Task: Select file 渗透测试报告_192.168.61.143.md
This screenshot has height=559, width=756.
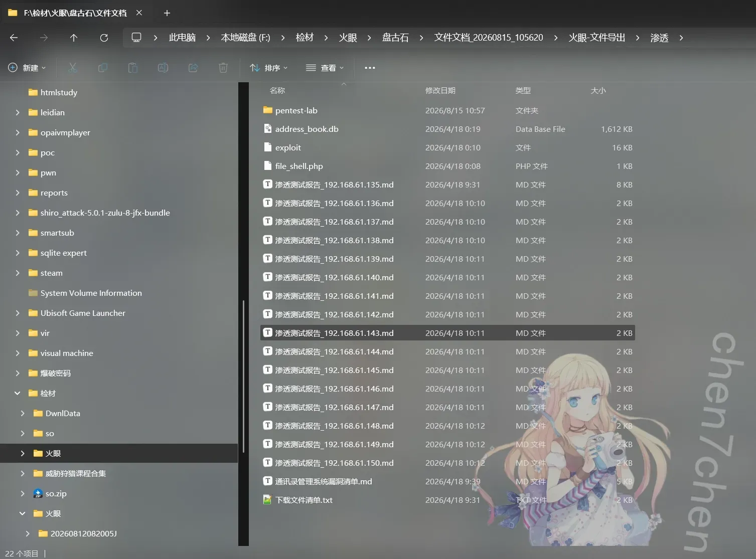Action: pyautogui.click(x=447, y=333)
